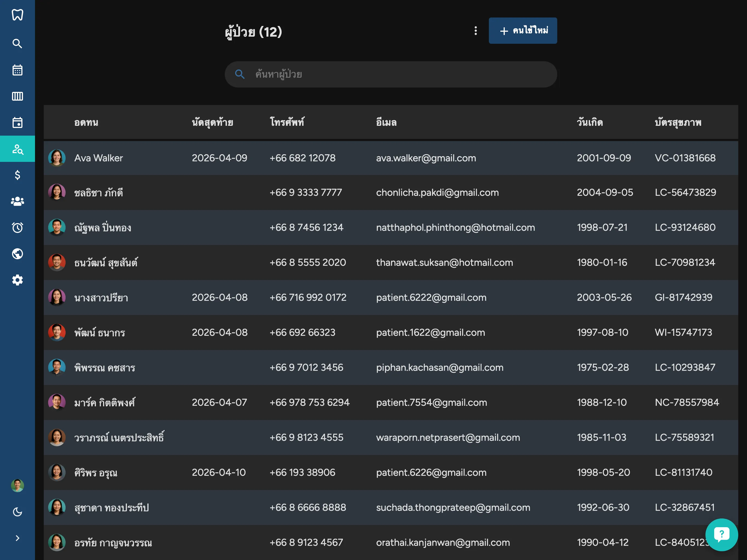Click the avatar of ธนวัฒน์ สุขสันต์
The image size is (747, 560).
[x=57, y=262]
